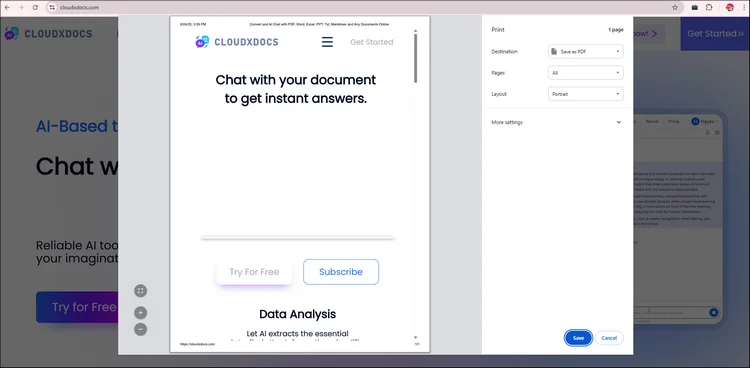Click Try for Free on background page
The height and width of the screenshot is (368, 750).
(77, 307)
